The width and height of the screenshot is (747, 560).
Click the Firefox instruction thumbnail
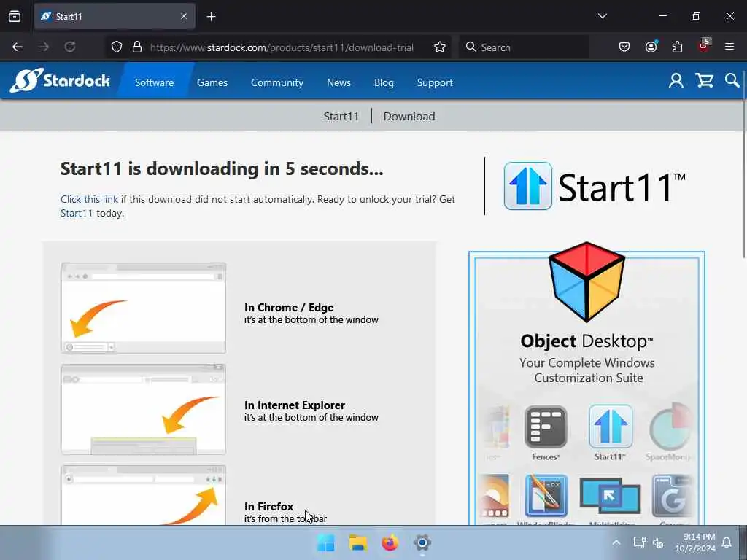[x=144, y=495]
